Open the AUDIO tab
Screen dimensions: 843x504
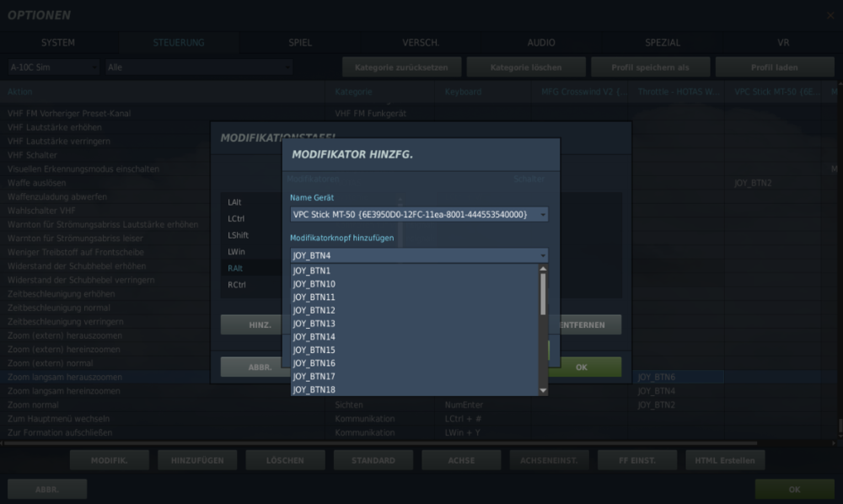tap(541, 42)
